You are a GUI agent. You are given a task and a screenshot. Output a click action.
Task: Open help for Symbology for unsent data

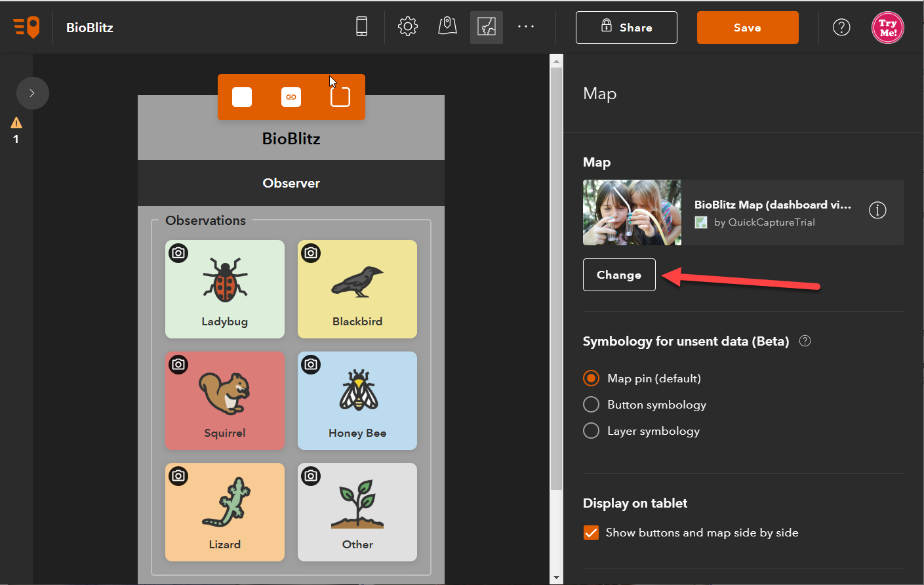tap(805, 341)
